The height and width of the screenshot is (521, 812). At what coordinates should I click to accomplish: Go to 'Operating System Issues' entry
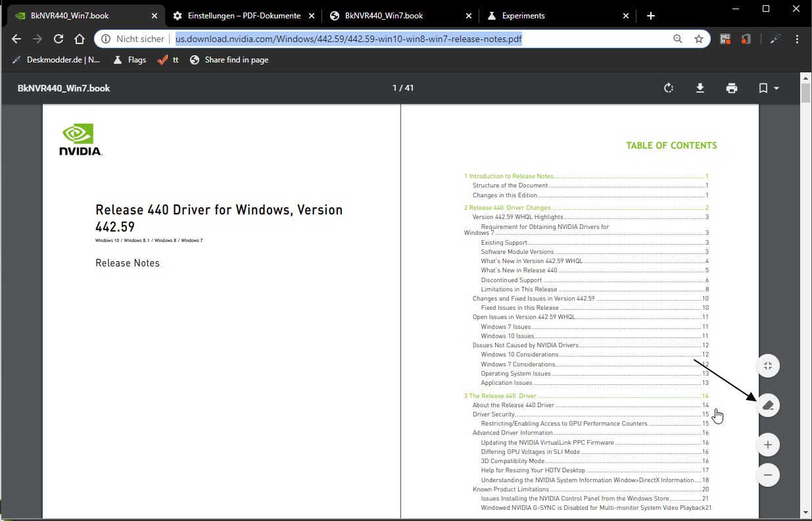(x=594, y=374)
